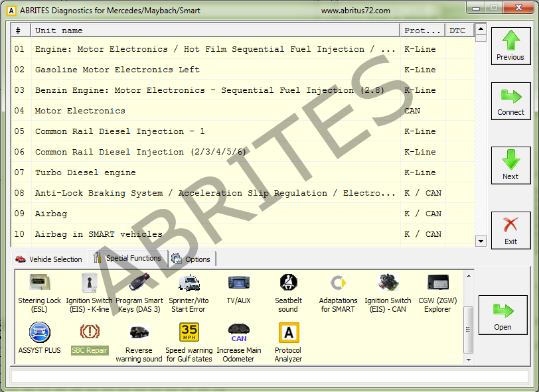Click the DTC column header
Image resolution: width=539 pixels, height=392 pixels.
pos(459,31)
